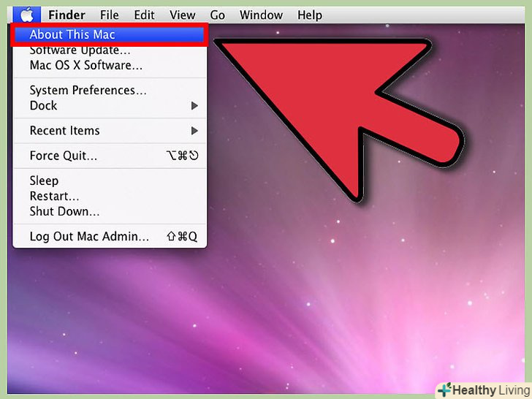Viewport: 532px width, 399px height.
Task: Expand the Dock submenu
Action: click(110, 105)
